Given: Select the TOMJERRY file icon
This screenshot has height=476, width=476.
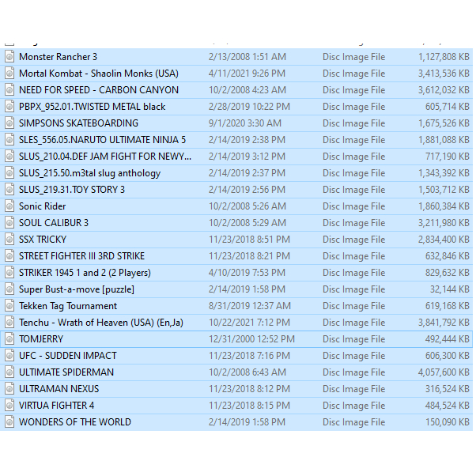Looking at the screenshot, I should 9,339.
